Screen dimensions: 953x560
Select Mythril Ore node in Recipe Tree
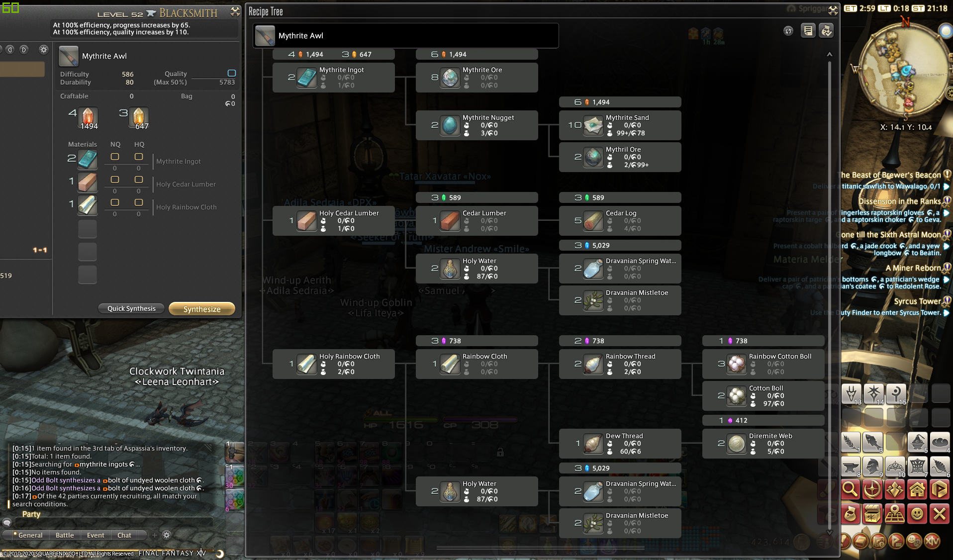[x=620, y=157]
